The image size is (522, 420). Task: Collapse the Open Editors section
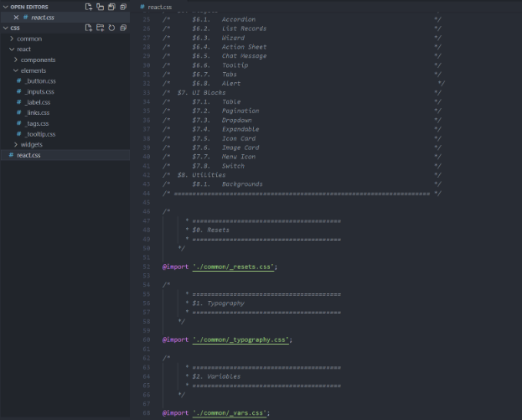click(x=5, y=7)
